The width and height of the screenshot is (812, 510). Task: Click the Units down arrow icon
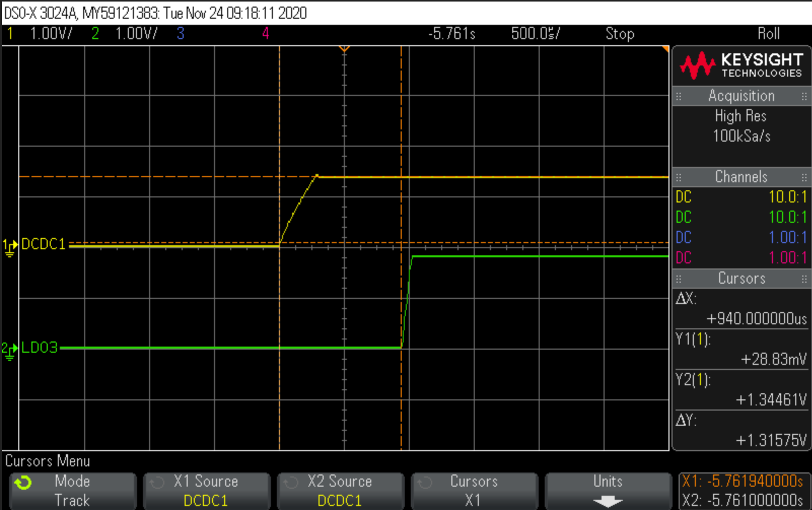pos(608,502)
